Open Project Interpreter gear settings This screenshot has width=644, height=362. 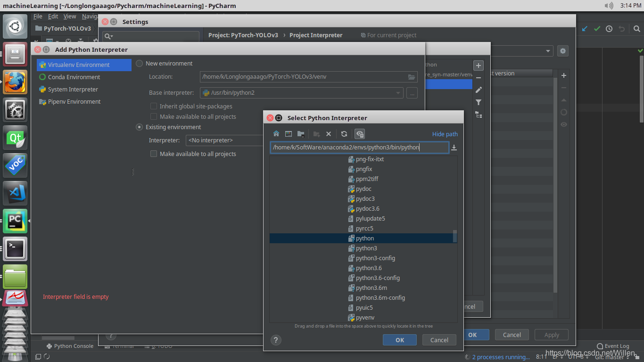562,51
